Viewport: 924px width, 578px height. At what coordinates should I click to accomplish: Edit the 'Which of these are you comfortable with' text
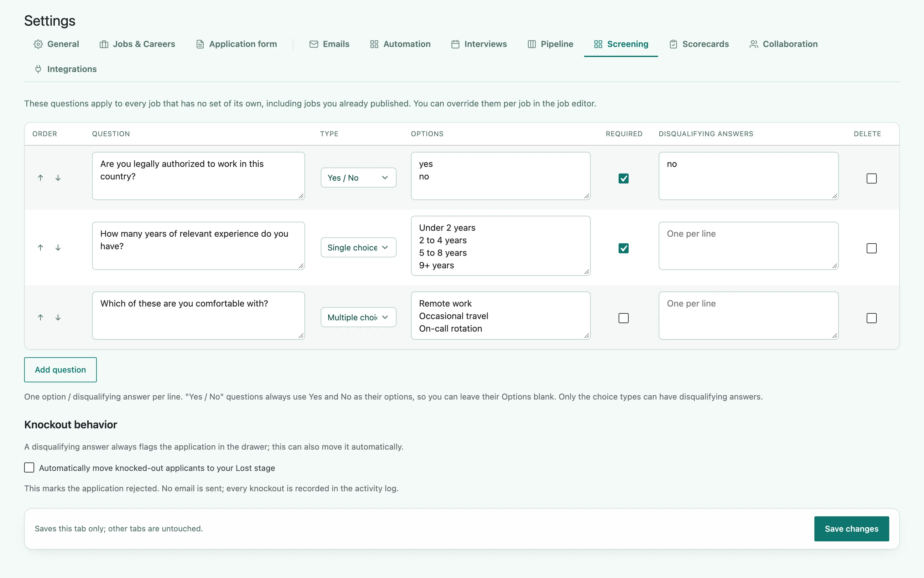(x=198, y=316)
